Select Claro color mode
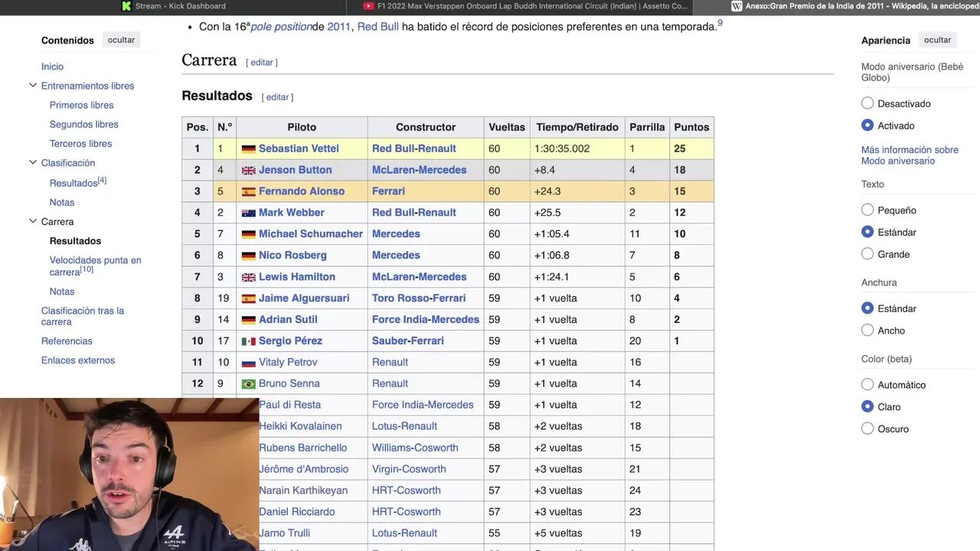Viewport: 980px width, 551px height. [867, 406]
